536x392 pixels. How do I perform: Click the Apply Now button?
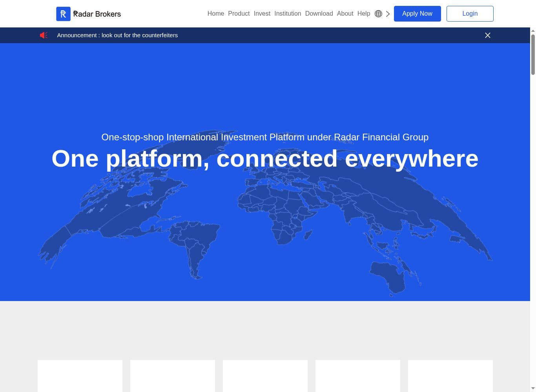click(417, 14)
